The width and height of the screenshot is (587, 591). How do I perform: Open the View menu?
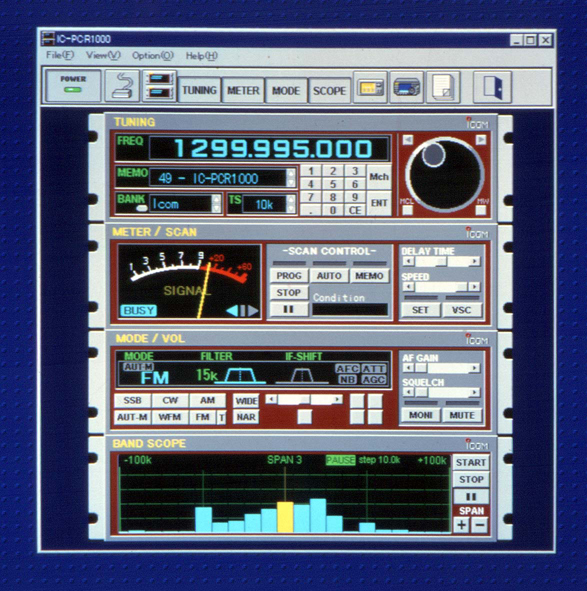(103, 55)
